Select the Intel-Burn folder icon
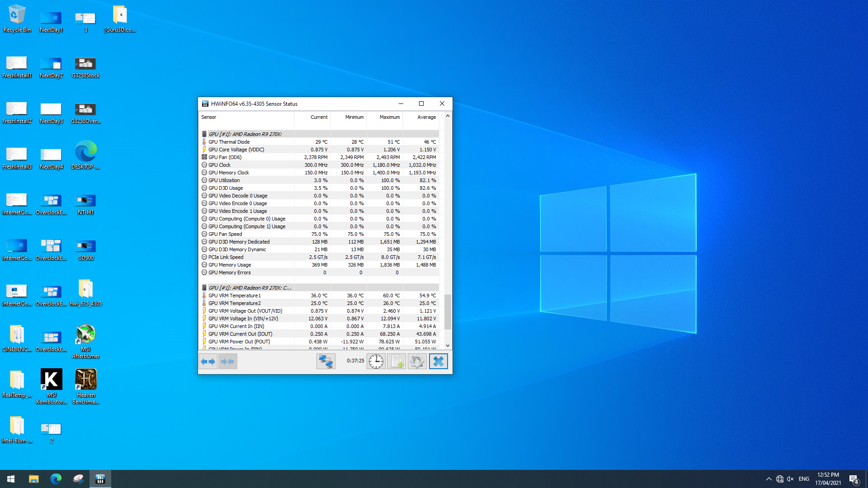The height and width of the screenshot is (488, 868). coord(17,429)
